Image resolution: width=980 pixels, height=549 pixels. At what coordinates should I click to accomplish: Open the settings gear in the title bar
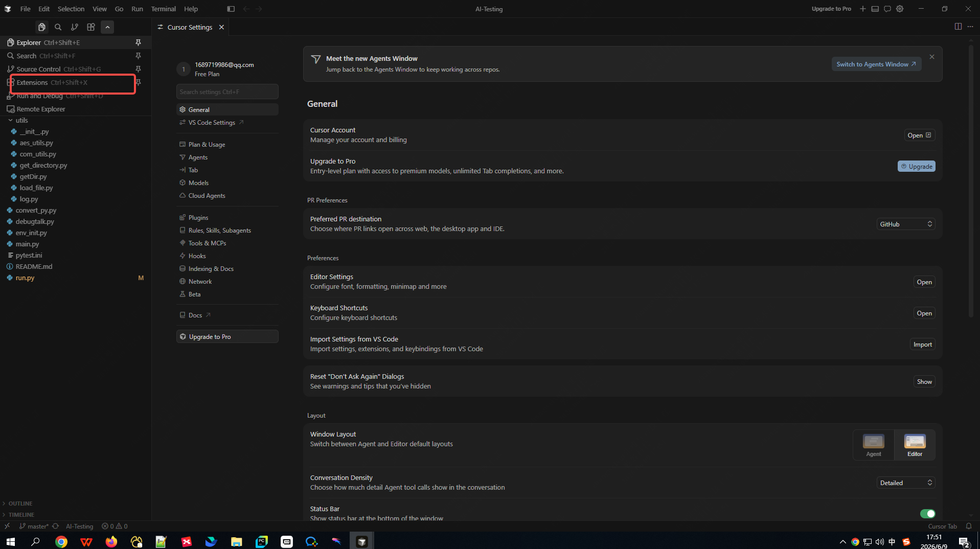tap(900, 9)
